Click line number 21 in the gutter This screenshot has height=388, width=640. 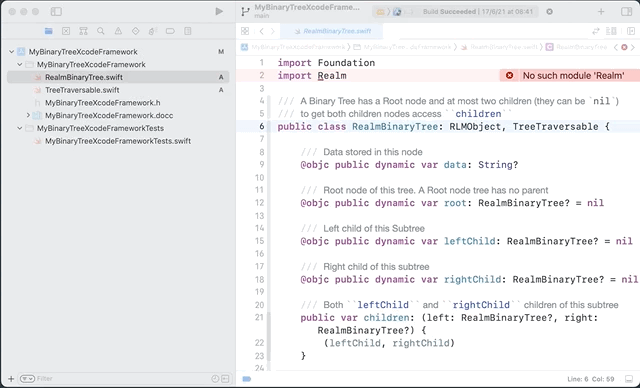(260, 317)
